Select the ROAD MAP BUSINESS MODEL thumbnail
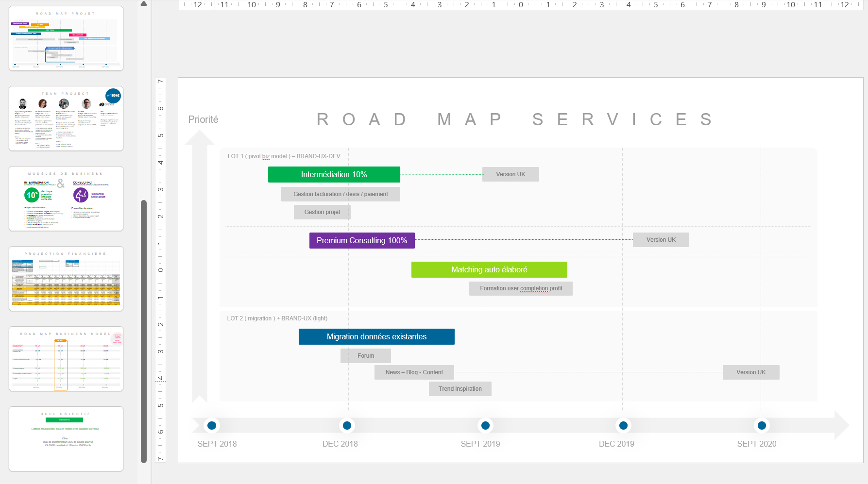 point(66,359)
